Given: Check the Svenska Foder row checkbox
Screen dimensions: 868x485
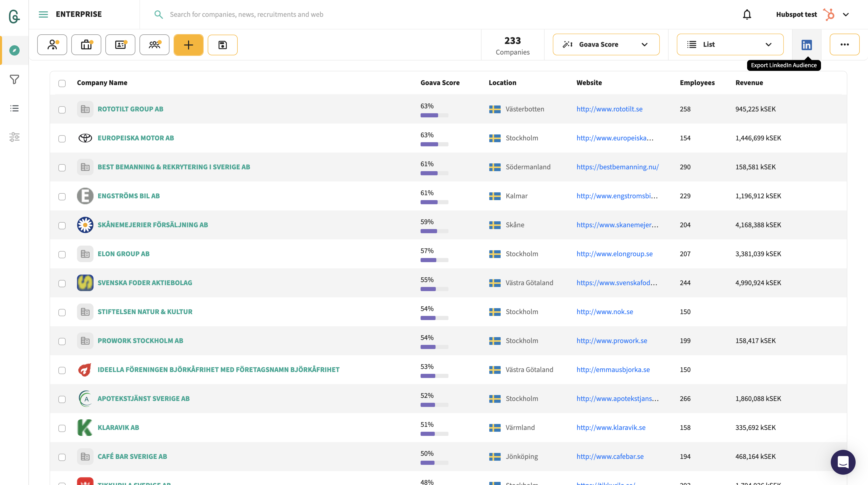Looking at the screenshot, I should [62, 283].
